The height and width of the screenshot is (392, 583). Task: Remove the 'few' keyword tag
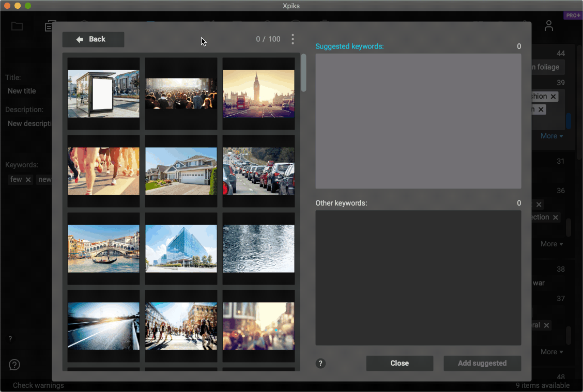28,179
